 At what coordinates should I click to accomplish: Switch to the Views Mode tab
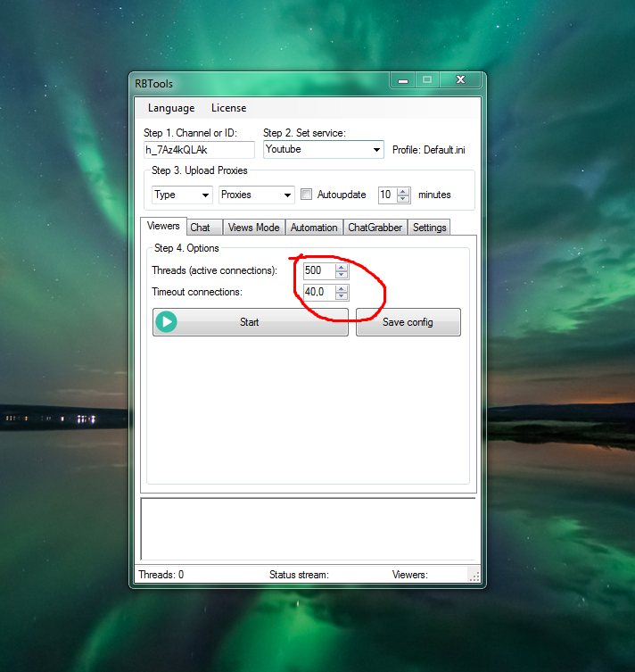[x=253, y=228]
